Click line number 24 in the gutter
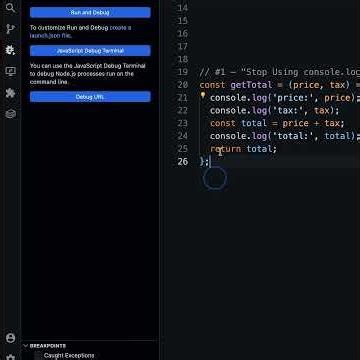The width and height of the screenshot is (360, 360). tap(183, 136)
